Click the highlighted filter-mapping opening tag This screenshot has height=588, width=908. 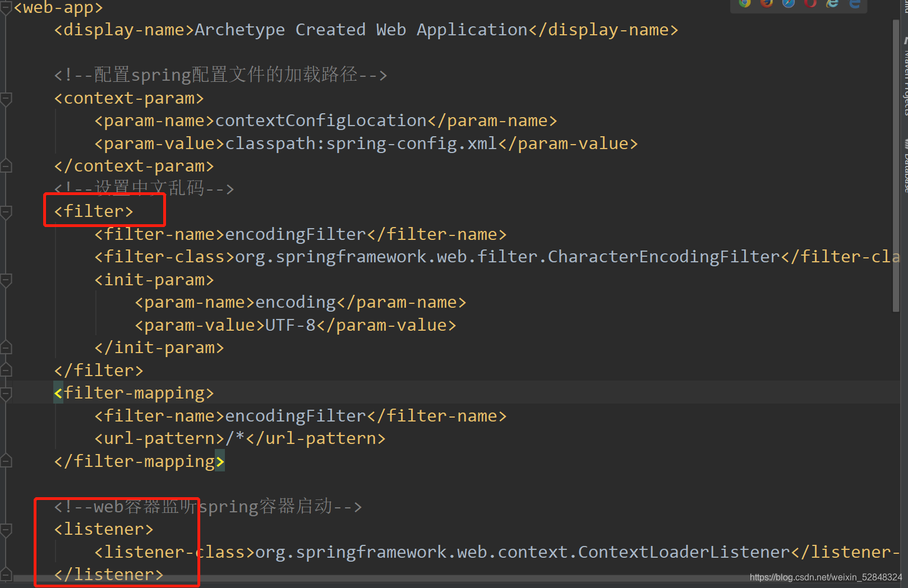click(x=134, y=393)
